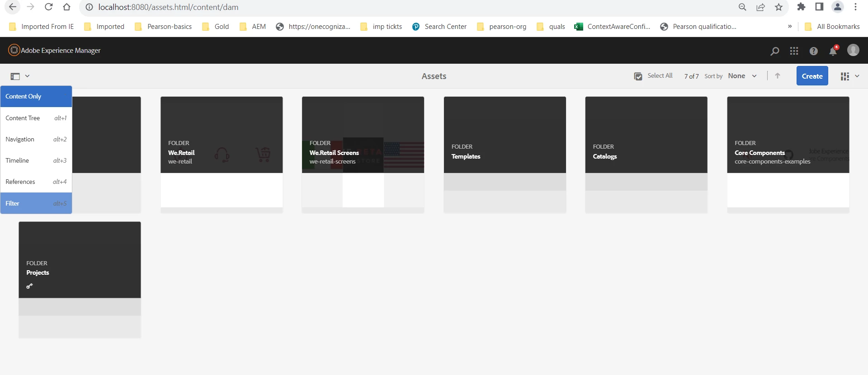Expand the Sort by None dropdown
Screen dimensions: 868x375
click(742, 76)
